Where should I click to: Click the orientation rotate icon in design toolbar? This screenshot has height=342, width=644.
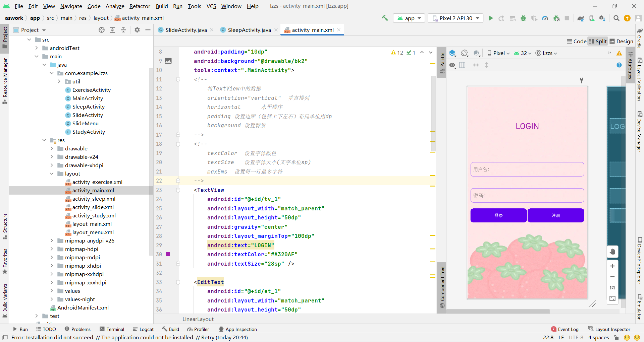(x=465, y=53)
